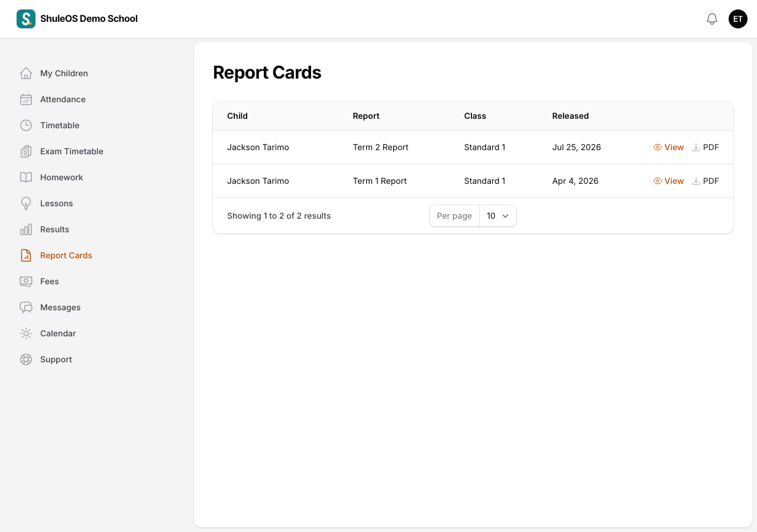This screenshot has width=757, height=532.
Task: Click the ShuleOS logo icon
Action: [26, 19]
